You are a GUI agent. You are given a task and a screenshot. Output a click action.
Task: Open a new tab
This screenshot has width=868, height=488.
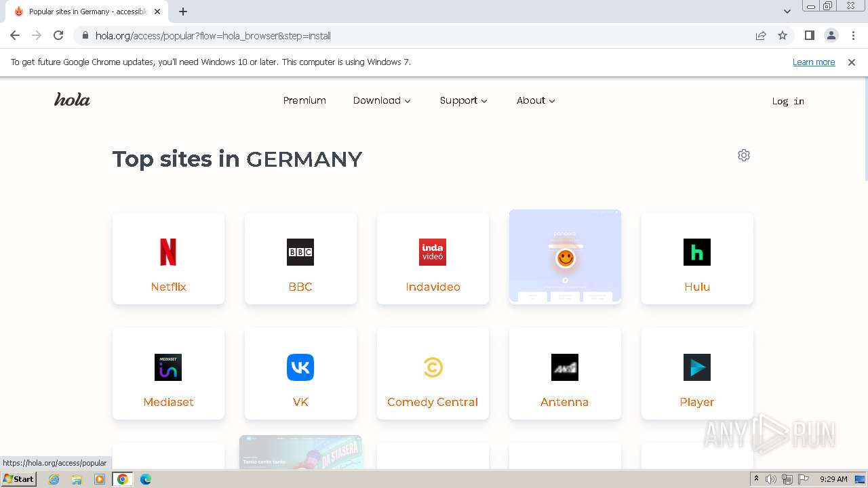[x=183, y=12]
